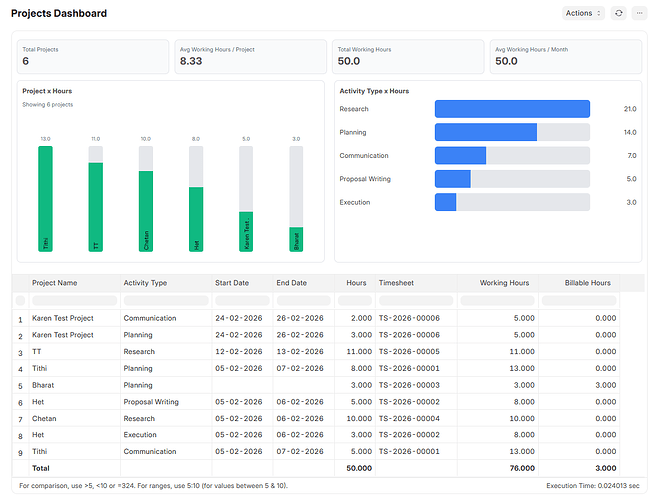Click the Project Name column header
The width and height of the screenshot is (659, 500).
click(x=55, y=283)
